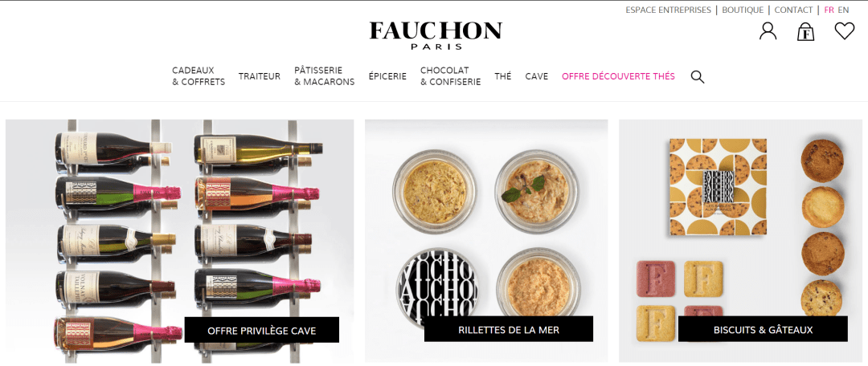
Task: Open the user account icon
Action: click(x=768, y=31)
